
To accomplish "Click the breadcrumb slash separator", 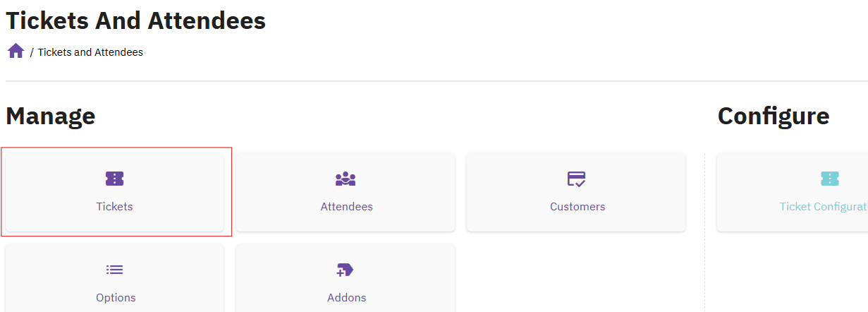I will click(x=32, y=53).
